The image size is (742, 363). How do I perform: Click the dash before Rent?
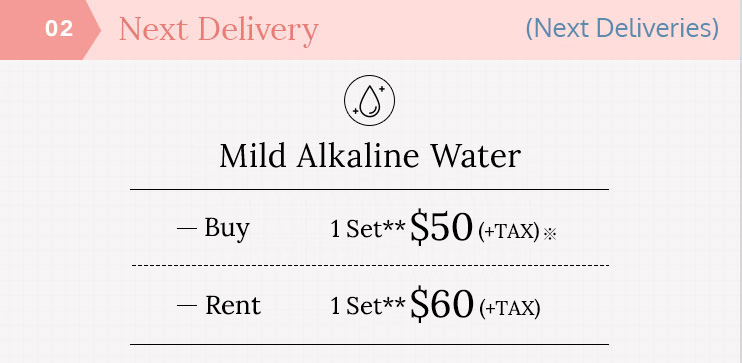(186, 306)
